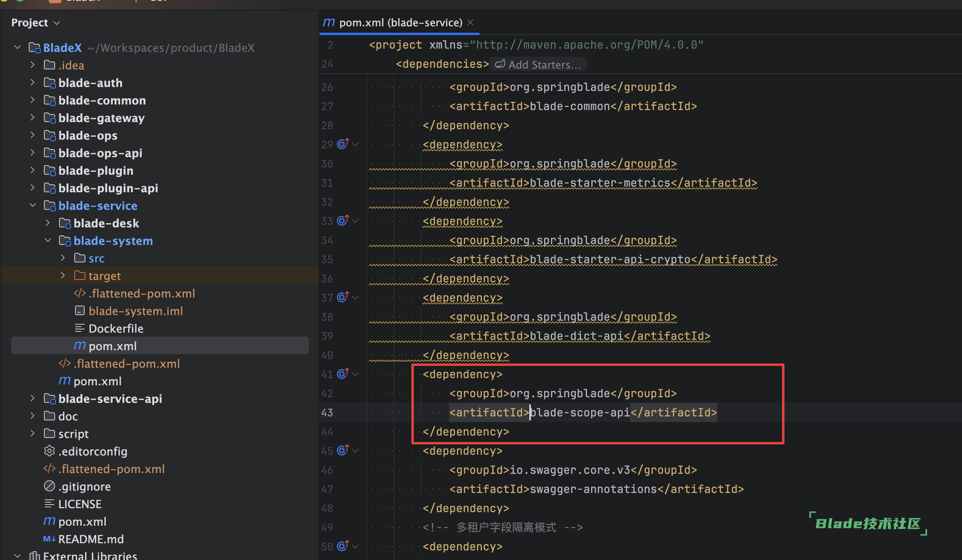Click the Maven icon of blade-service pom.xml
This screenshot has width=962, height=560.
click(65, 381)
